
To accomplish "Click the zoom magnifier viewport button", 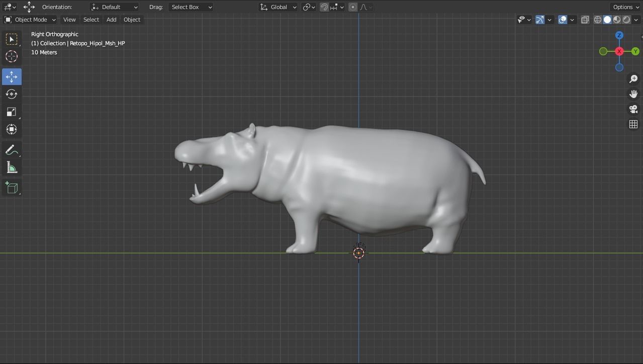I will (633, 79).
